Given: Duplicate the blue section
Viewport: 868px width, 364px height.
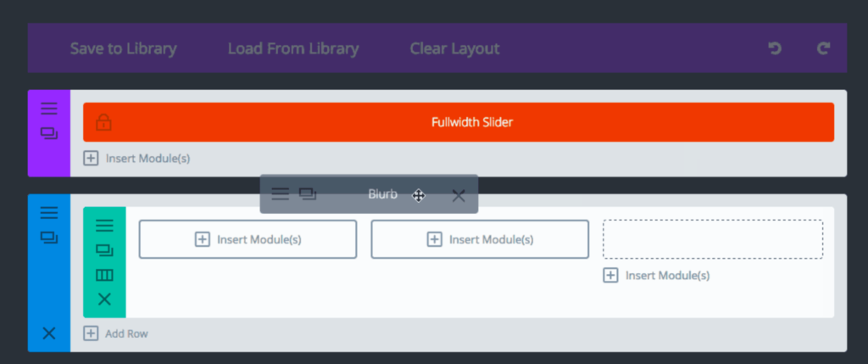Looking at the screenshot, I should click(48, 238).
